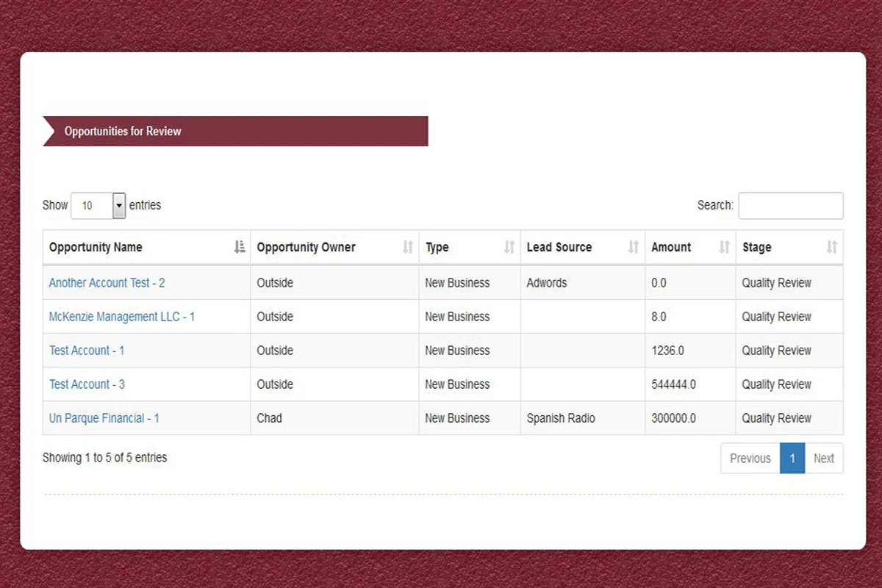This screenshot has width=882, height=588.
Task: Click the Opportunity Name sort icon
Action: pos(239,247)
